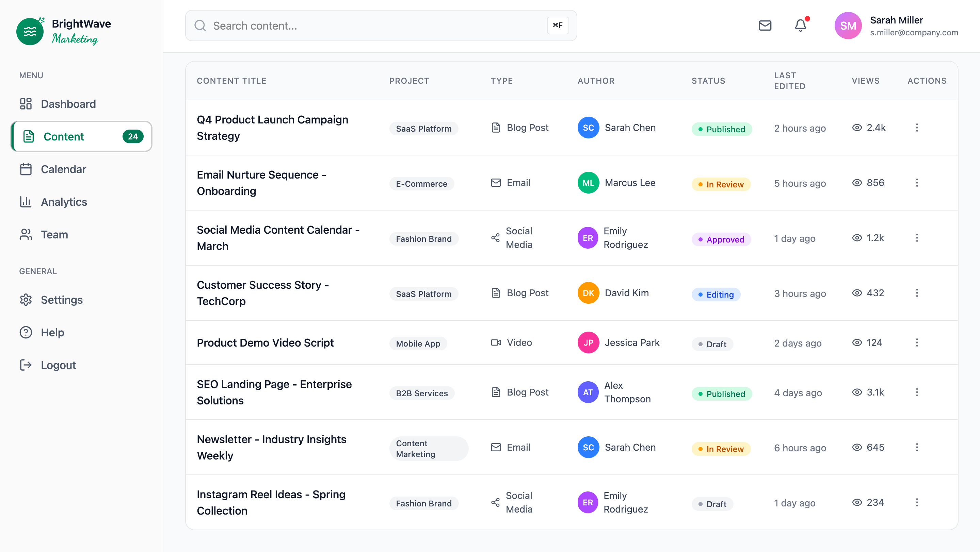Image resolution: width=980 pixels, height=552 pixels.
Task: Focus the Search content input field
Action: (376, 26)
